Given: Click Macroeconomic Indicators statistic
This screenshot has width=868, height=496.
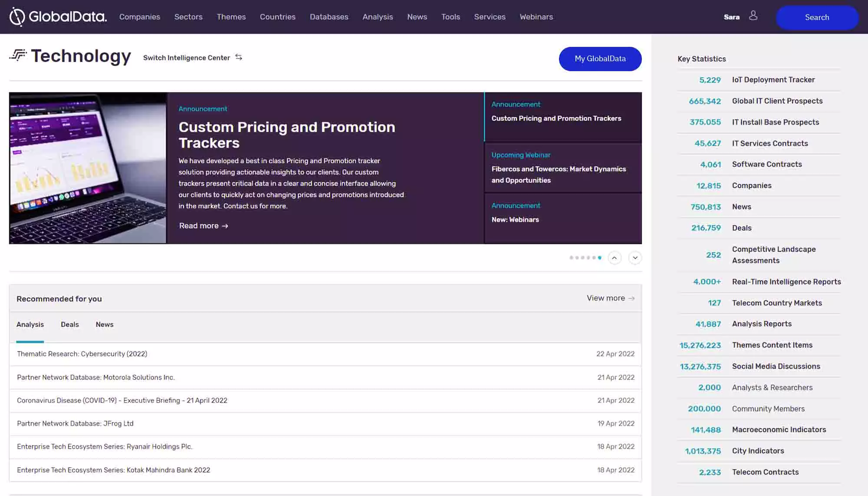Looking at the screenshot, I should click(x=759, y=430).
